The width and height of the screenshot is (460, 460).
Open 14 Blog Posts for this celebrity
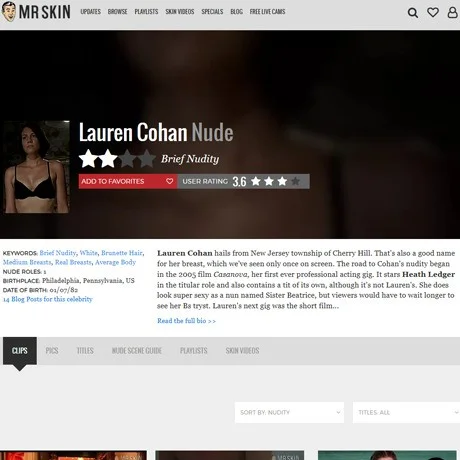click(x=48, y=299)
